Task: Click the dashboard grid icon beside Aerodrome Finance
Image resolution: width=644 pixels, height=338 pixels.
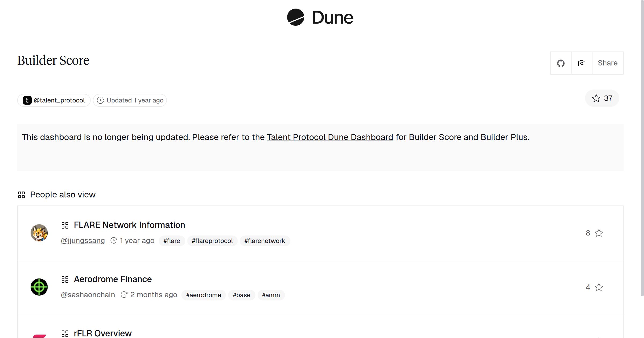Action: tap(65, 280)
